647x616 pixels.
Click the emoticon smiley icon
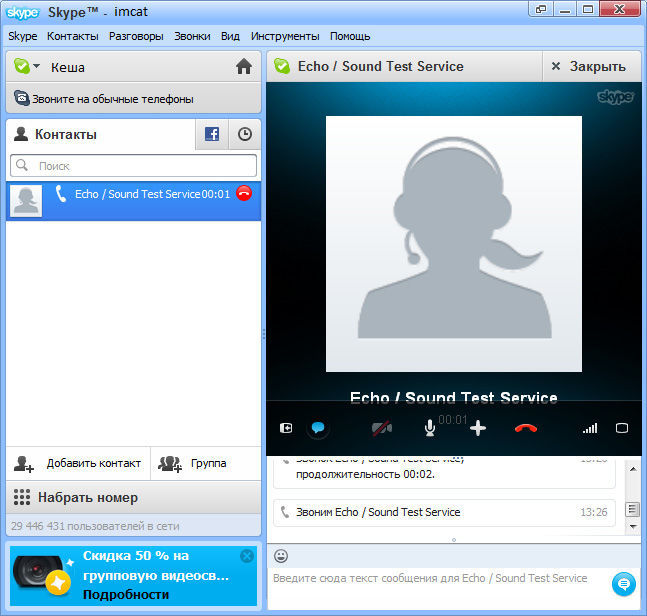coord(281,556)
